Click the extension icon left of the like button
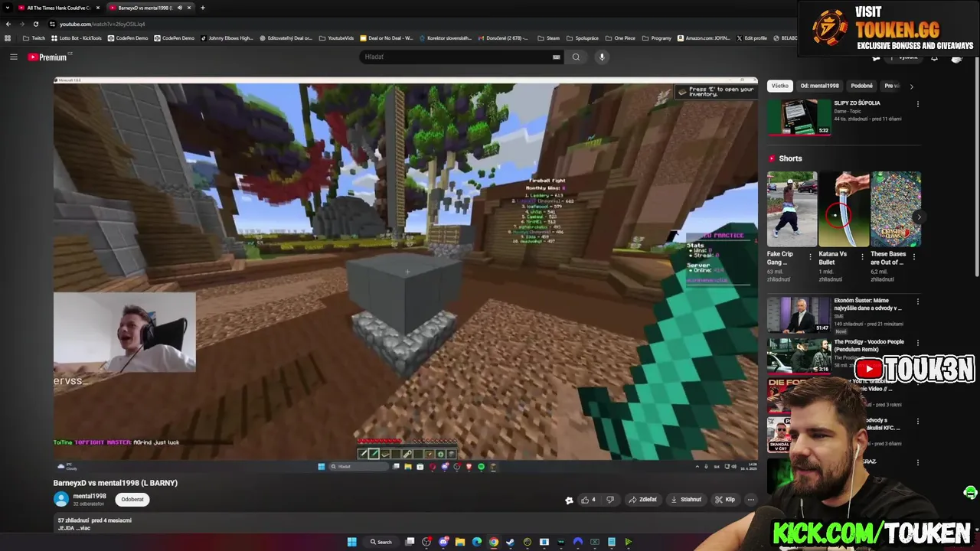The width and height of the screenshot is (980, 551). coord(569,500)
